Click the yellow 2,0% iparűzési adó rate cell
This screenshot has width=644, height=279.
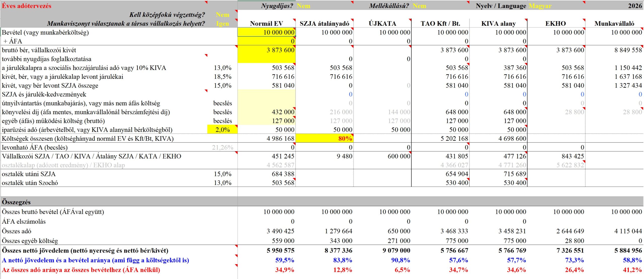tap(222, 130)
